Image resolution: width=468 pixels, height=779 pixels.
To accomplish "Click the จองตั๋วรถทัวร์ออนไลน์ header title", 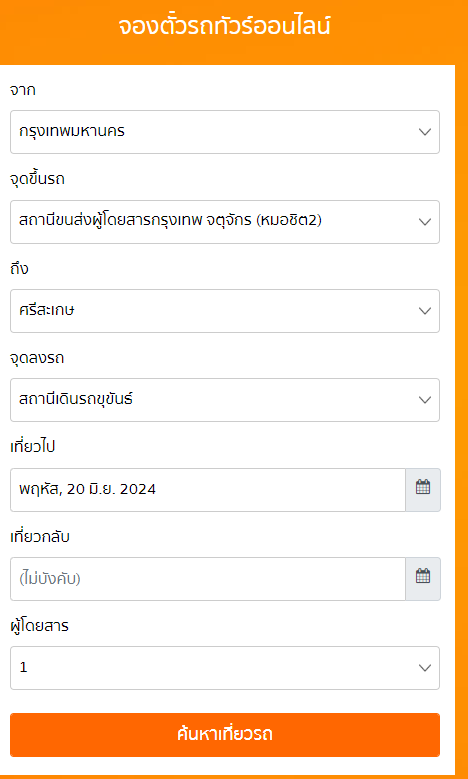I will 225,26.
